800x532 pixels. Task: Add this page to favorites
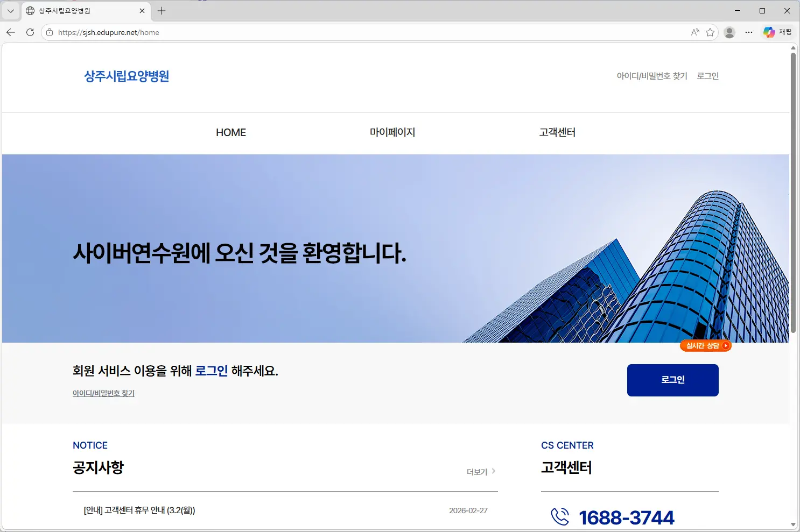pos(711,32)
